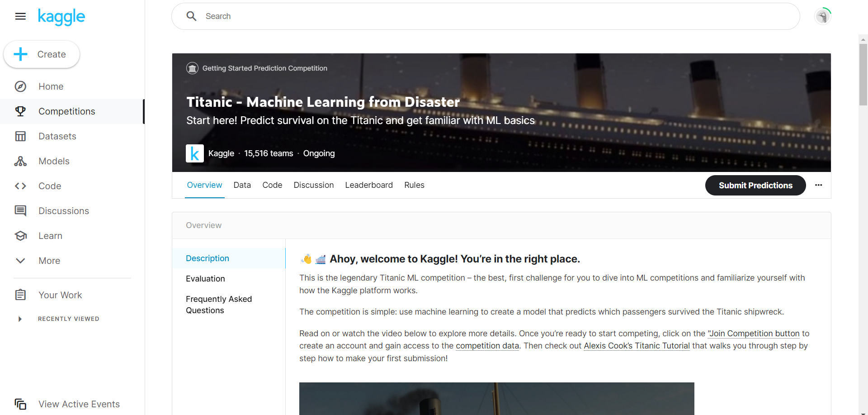Click into the Search field
This screenshot has width=868, height=415.
click(486, 16)
